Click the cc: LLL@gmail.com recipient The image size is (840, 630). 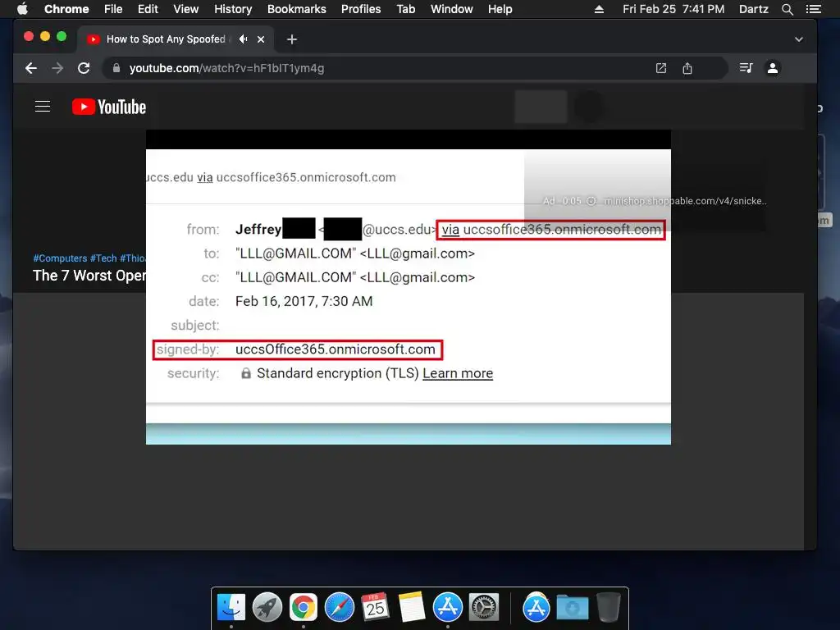pyautogui.click(x=355, y=277)
